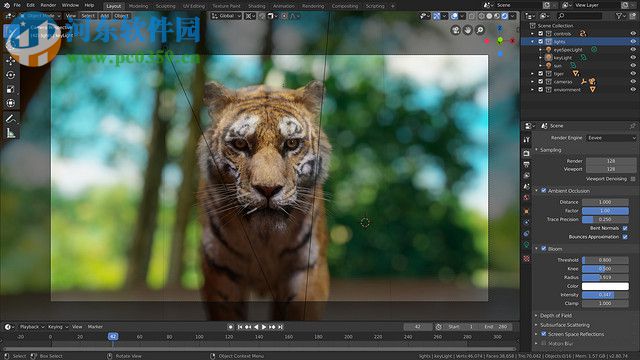
Task: Open the Render Engine dropdown showing Eevee
Action: point(611,138)
